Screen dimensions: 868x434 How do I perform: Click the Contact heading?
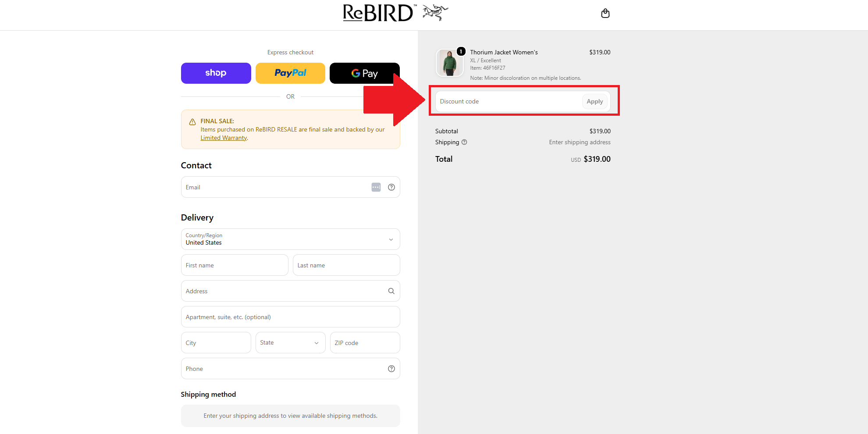click(x=196, y=165)
